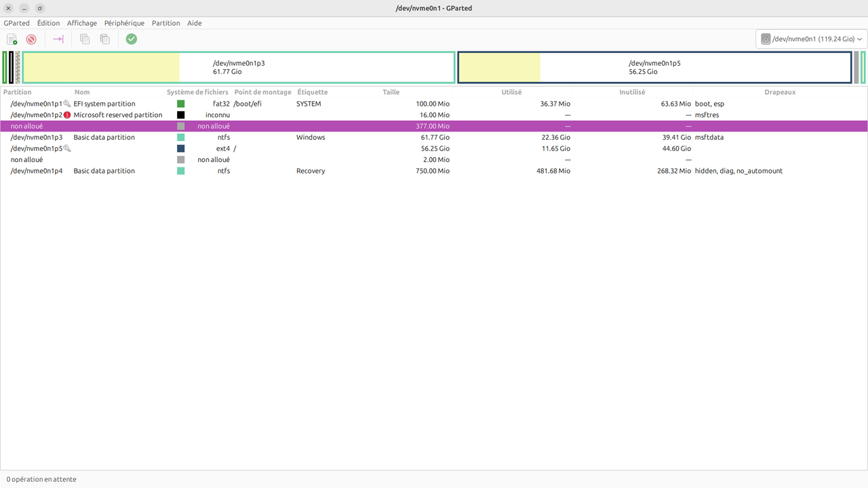Screen dimensions: 868x488
Task: Open the Aide menu
Action: click(195, 23)
